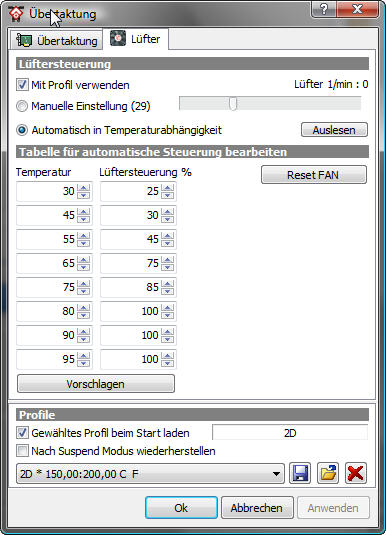Switch to the Übertaktung tab

(56, 41)
